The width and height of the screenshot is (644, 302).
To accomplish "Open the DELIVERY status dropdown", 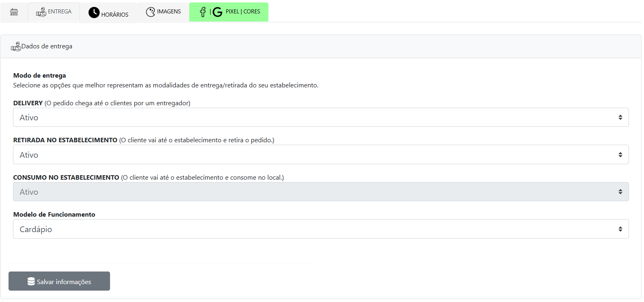I will click(x=321, y=117).
